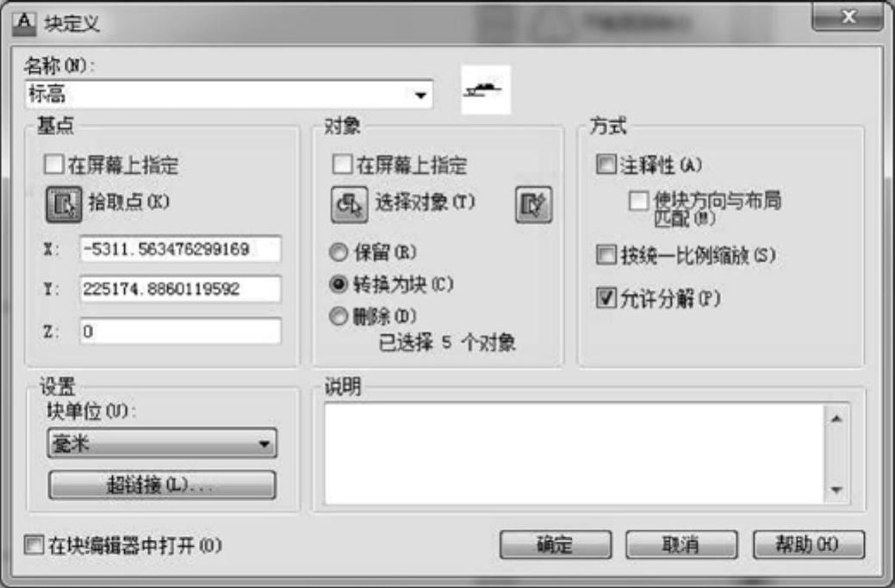Check 按统一比例缩放 option
The image size is (895, 588).
coord(606,254)
